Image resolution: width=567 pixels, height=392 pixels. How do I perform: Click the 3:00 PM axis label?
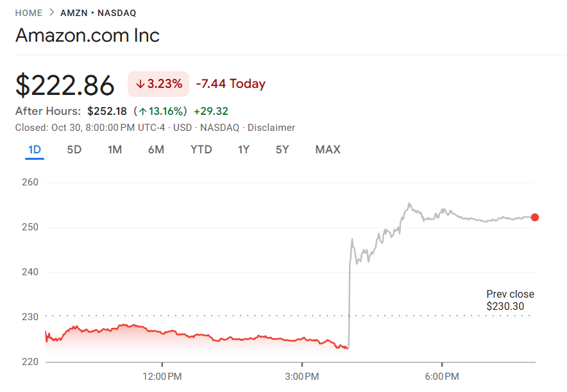click(x=302, y=375)
